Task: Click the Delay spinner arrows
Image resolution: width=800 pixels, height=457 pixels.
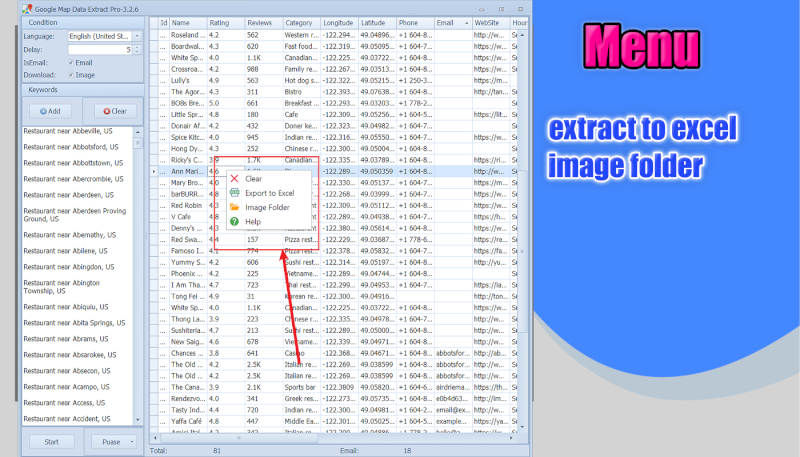Action: click(137, 49)
